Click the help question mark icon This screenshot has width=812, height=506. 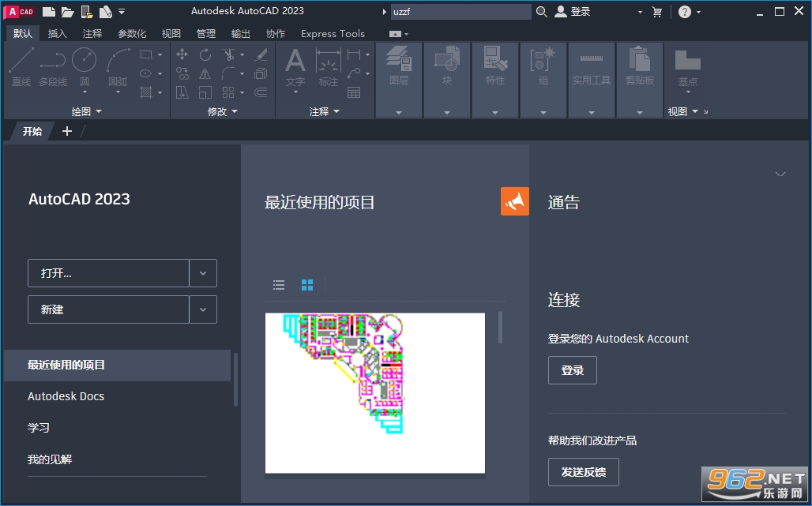click(685, 11)
